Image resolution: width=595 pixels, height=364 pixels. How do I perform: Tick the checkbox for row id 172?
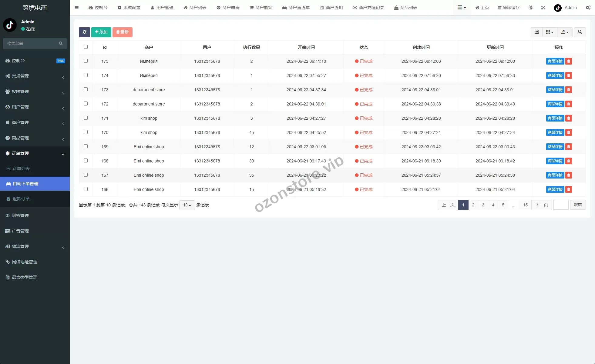tap(86, 104)
